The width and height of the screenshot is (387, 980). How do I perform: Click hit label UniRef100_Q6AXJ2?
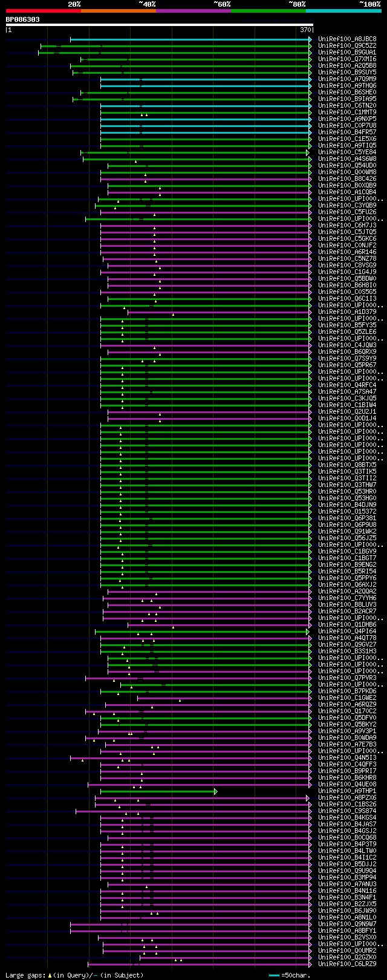(347, 585)
